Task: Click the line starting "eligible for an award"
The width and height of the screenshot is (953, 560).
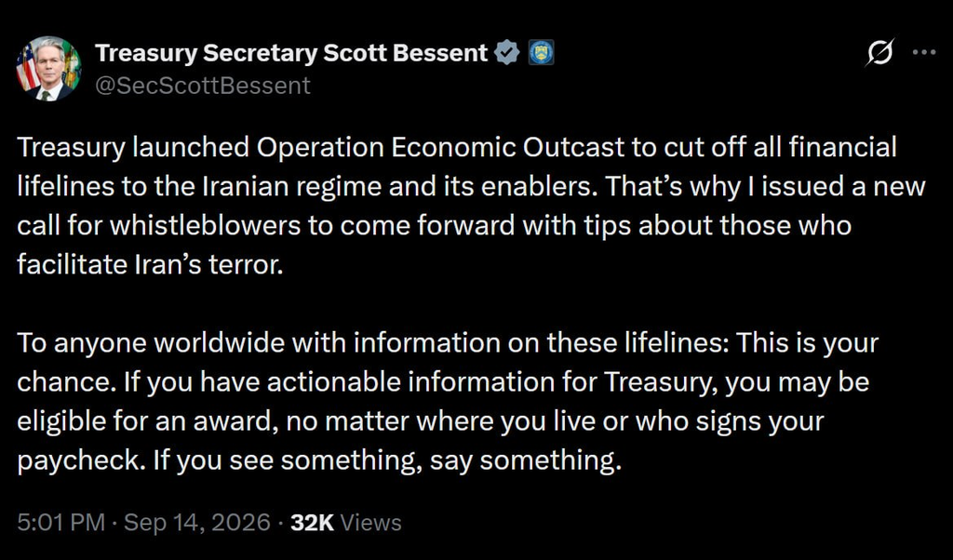Action: coord(421,420)
